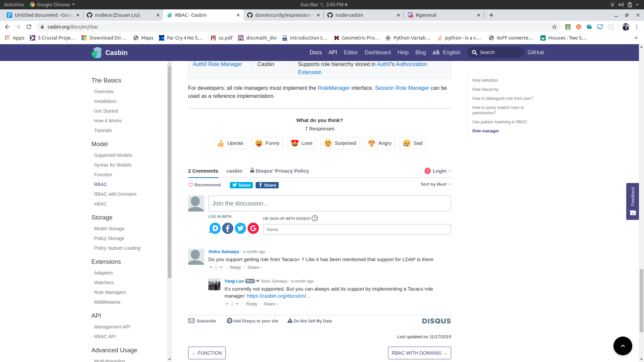The width and height of the screenshot is (644, 362).
Task: Click the Upvote thumbs-up reaction
Action: (230, 143)
